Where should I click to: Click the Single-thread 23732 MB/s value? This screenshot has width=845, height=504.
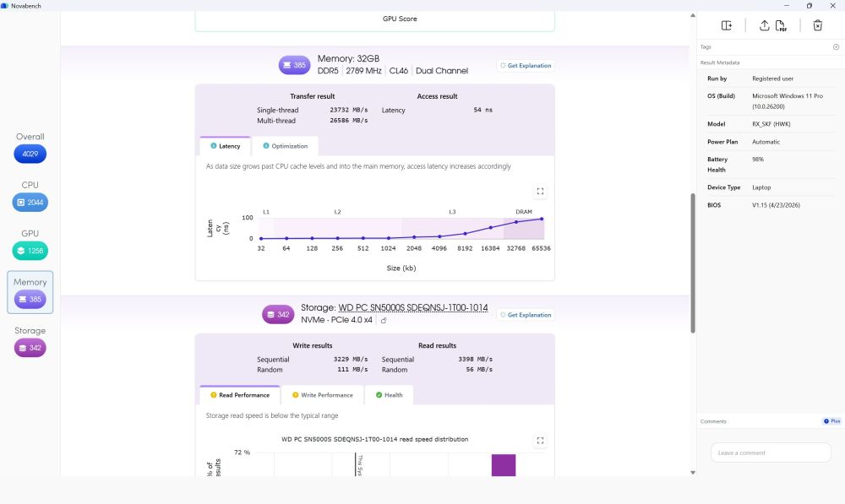pyautogui.click(x=349, y=110)
